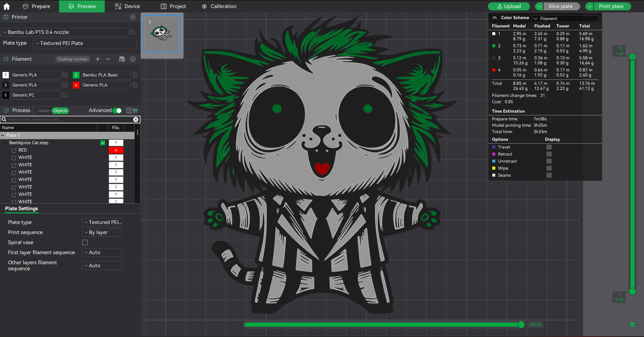Click the add layer plus on vertical slider
644x337 pixels.
pyautogui.click(x=633, y=57)
